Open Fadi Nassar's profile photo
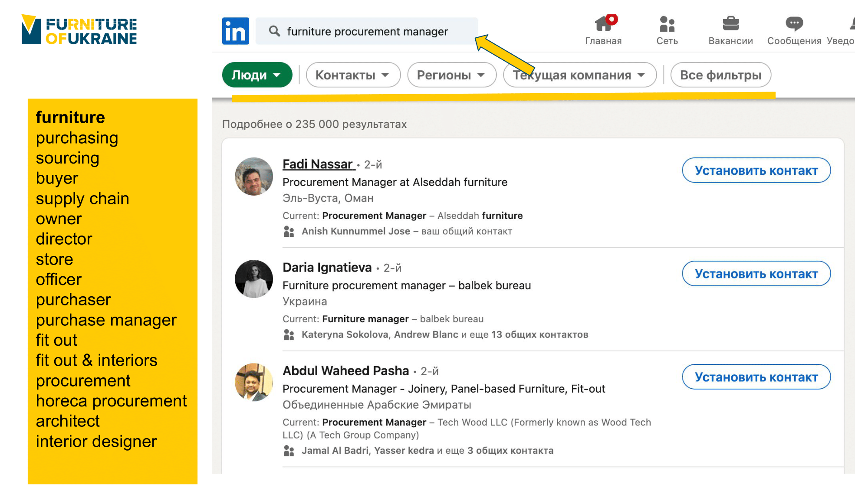 point(254,176)
